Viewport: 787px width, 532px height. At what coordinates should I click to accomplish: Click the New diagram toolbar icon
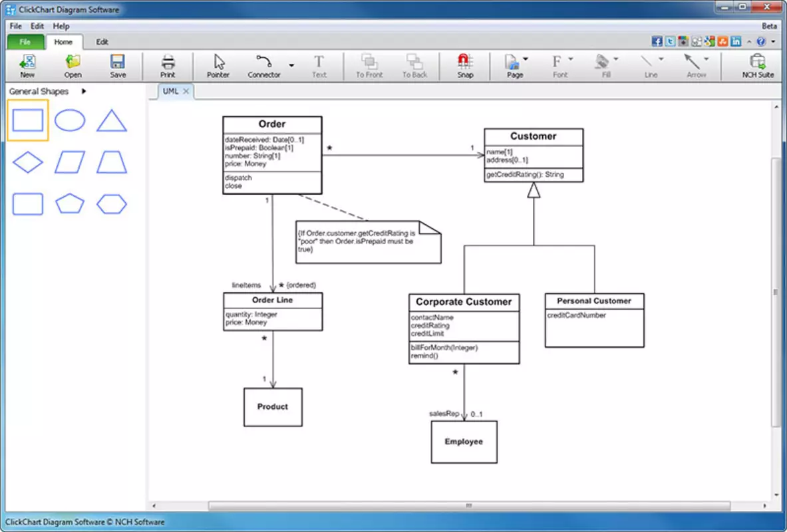27,66
